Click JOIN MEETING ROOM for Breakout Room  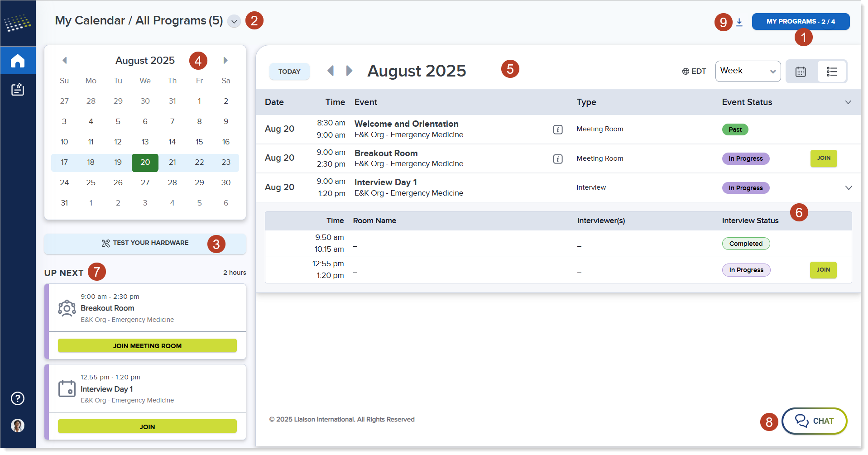pyautogui.click(x=147, y=345)
